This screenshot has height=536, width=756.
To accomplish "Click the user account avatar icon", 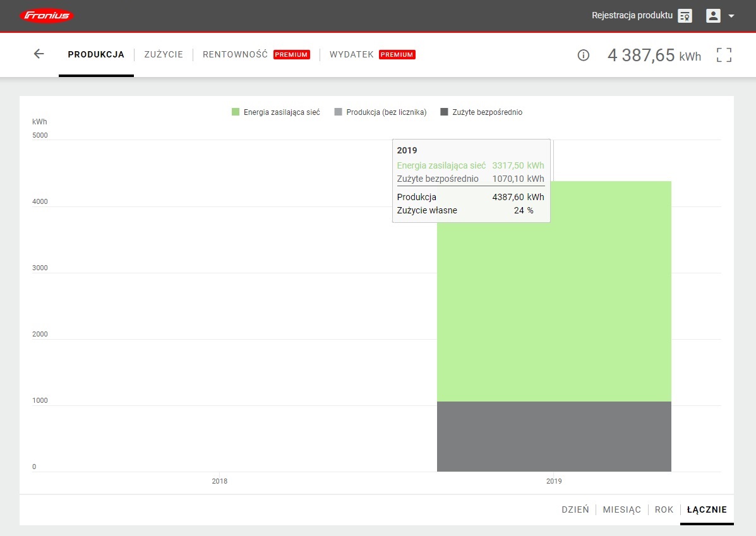I will coord(713,16).
